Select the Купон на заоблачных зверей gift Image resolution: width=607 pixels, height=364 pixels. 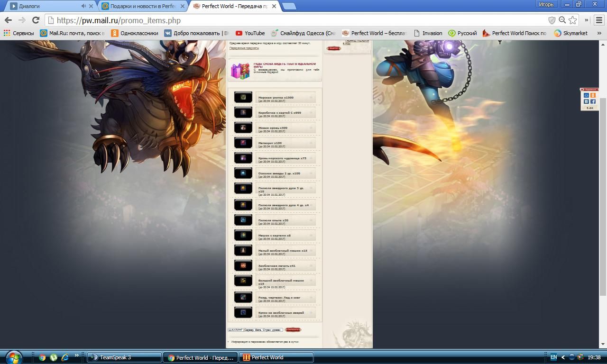pyautogui.click(x=285, y=312)
